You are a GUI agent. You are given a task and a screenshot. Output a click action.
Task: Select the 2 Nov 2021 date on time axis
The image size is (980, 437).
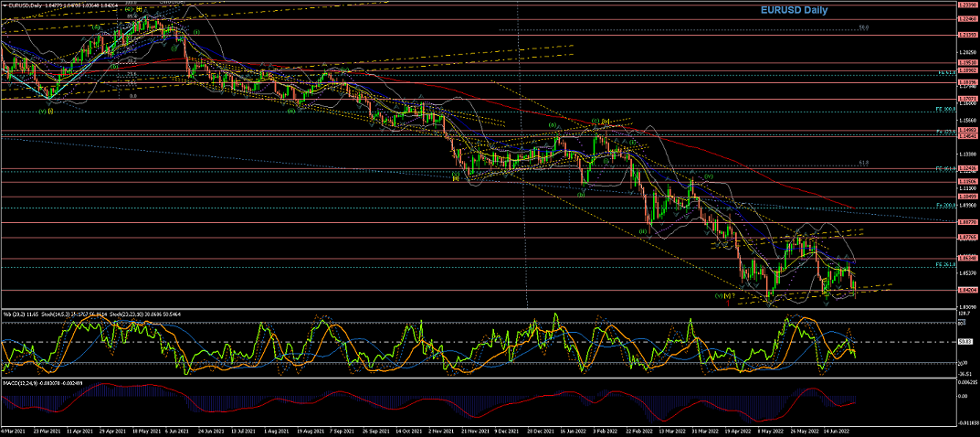click(440, 428)
